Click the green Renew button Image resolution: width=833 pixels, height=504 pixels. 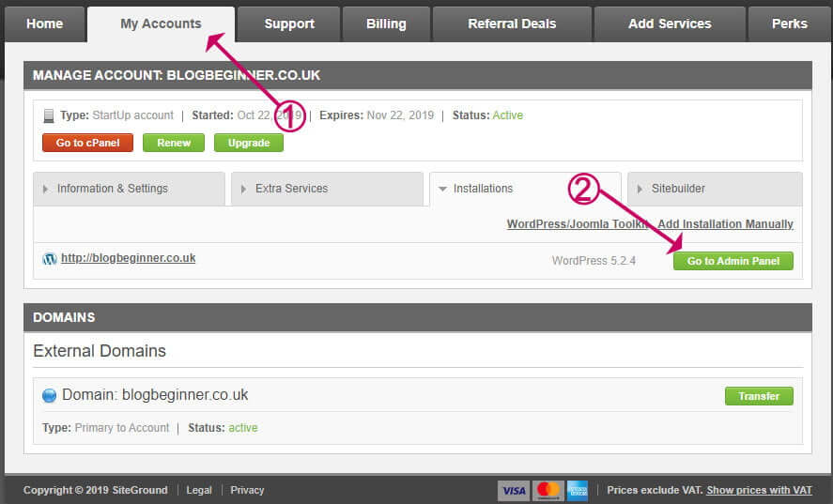point(174,143)
